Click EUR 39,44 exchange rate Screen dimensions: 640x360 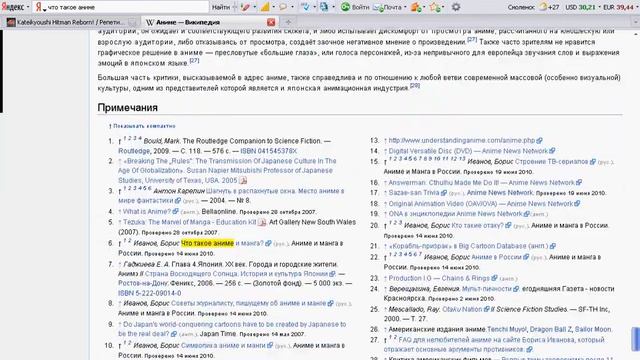pos(618,7)
